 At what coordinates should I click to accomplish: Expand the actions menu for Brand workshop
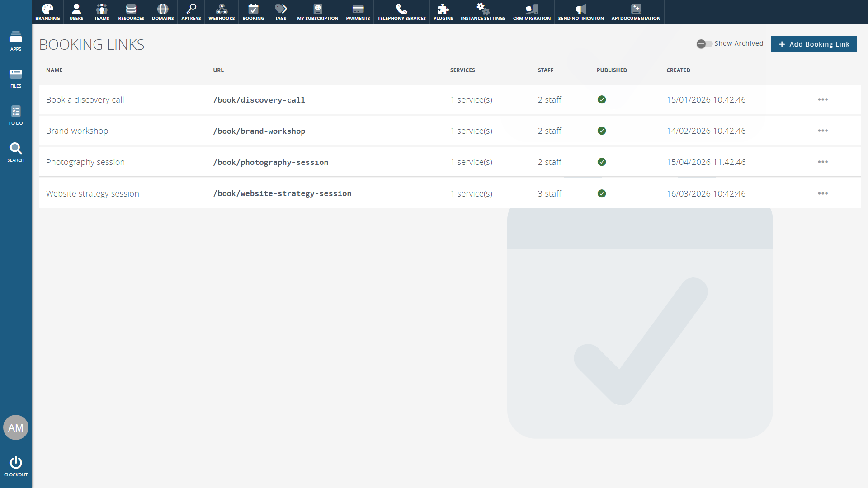823,131
